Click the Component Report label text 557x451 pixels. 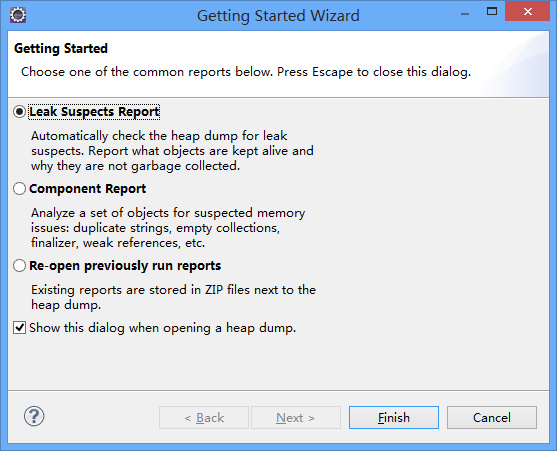[x=87, y=189]
